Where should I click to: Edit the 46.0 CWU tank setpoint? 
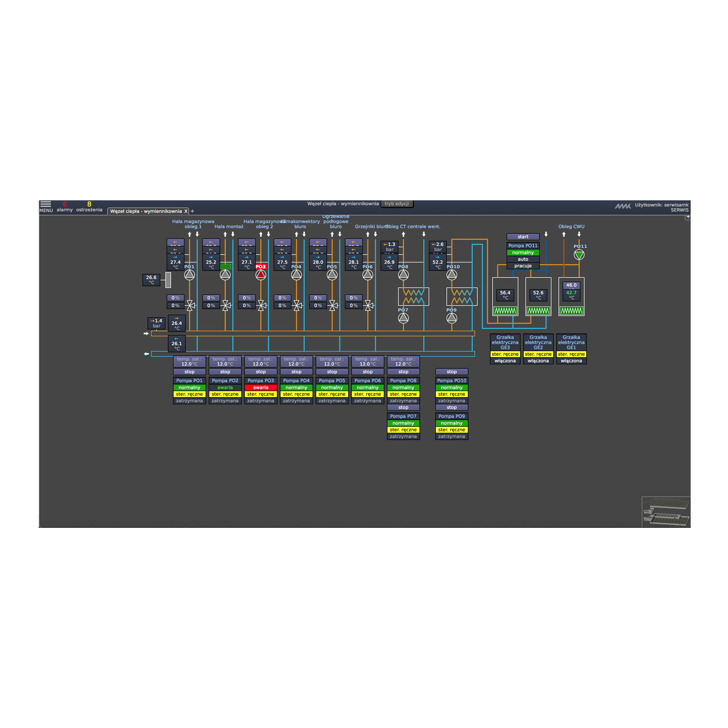coord(571,285)
